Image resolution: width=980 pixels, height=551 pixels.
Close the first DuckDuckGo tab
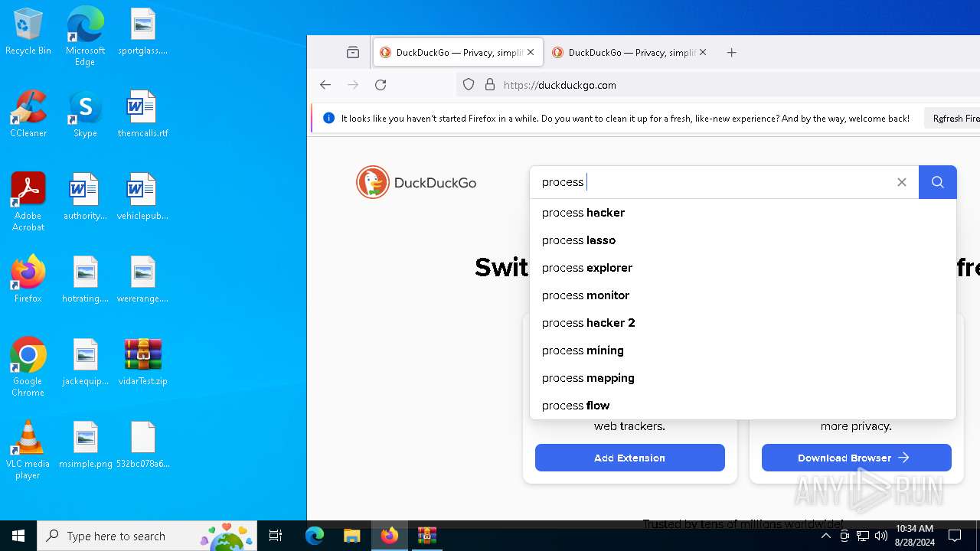[x=531, y=53]
